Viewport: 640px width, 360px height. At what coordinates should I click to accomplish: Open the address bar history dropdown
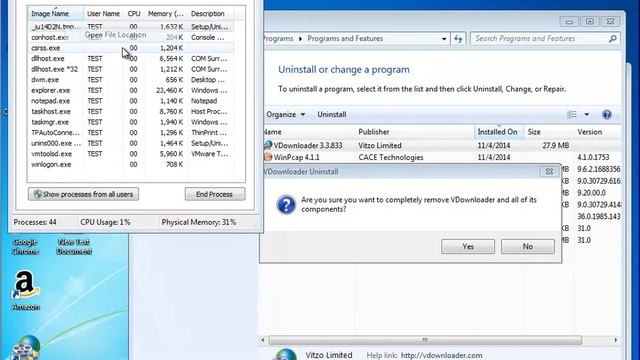click(x=444, y=39)
